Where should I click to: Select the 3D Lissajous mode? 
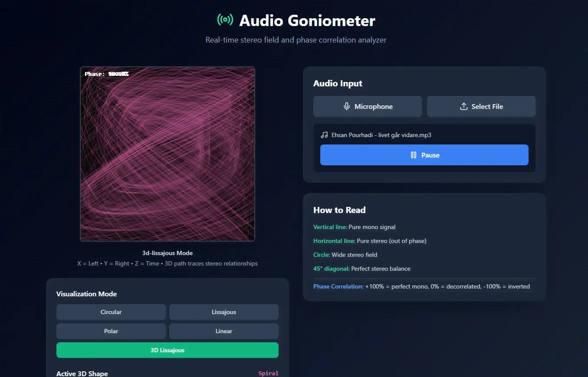167,350
